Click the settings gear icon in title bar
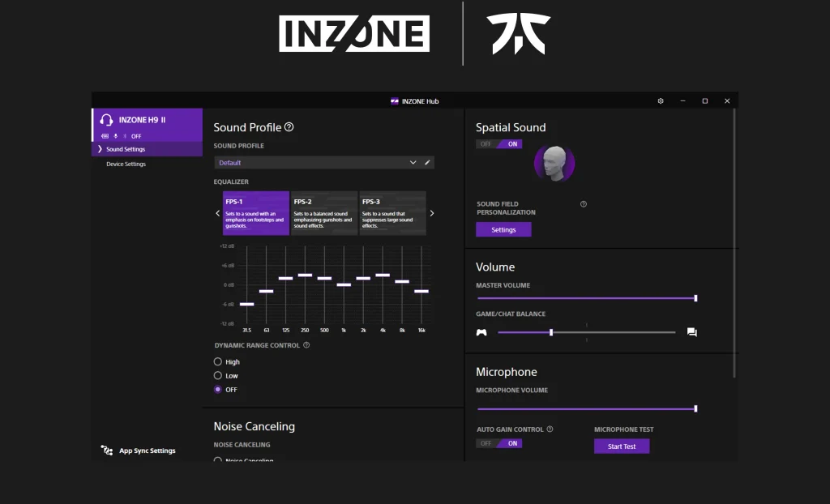This screenshot has height=504, width=830. [661, 101]
